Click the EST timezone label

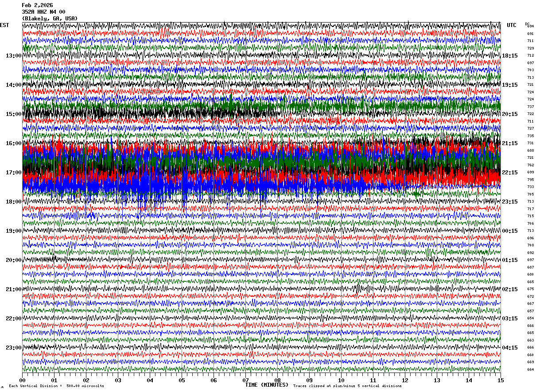tap(4, 25)
